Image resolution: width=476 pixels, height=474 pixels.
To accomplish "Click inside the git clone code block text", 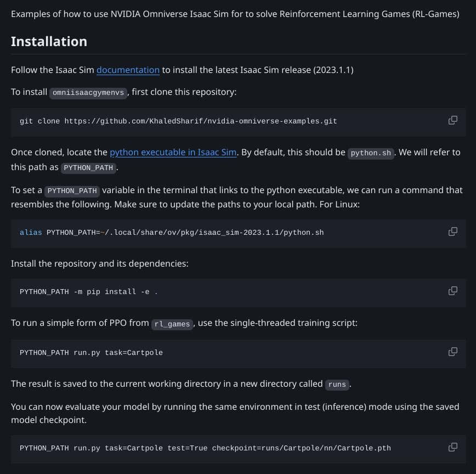I will tap(178, 121).
